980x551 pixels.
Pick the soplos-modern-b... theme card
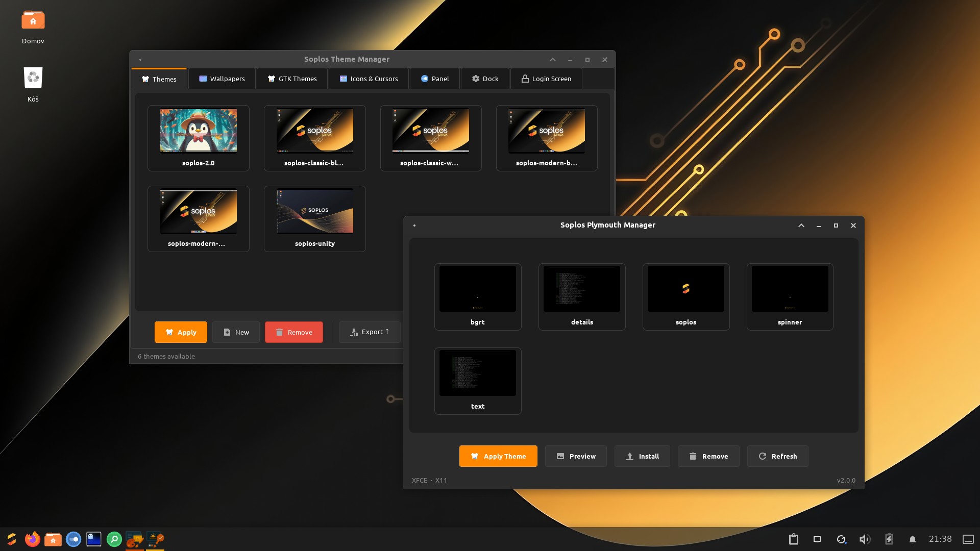tap(547, 138)
